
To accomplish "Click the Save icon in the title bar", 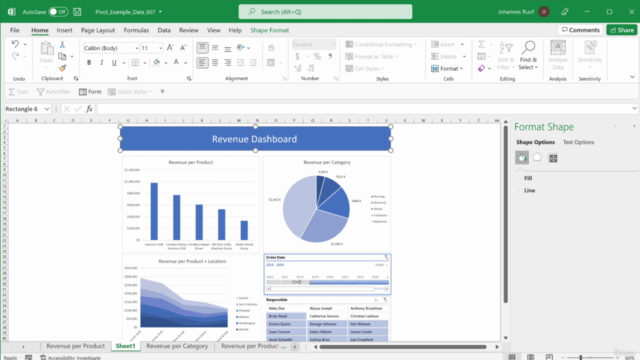I will point(77,12).
